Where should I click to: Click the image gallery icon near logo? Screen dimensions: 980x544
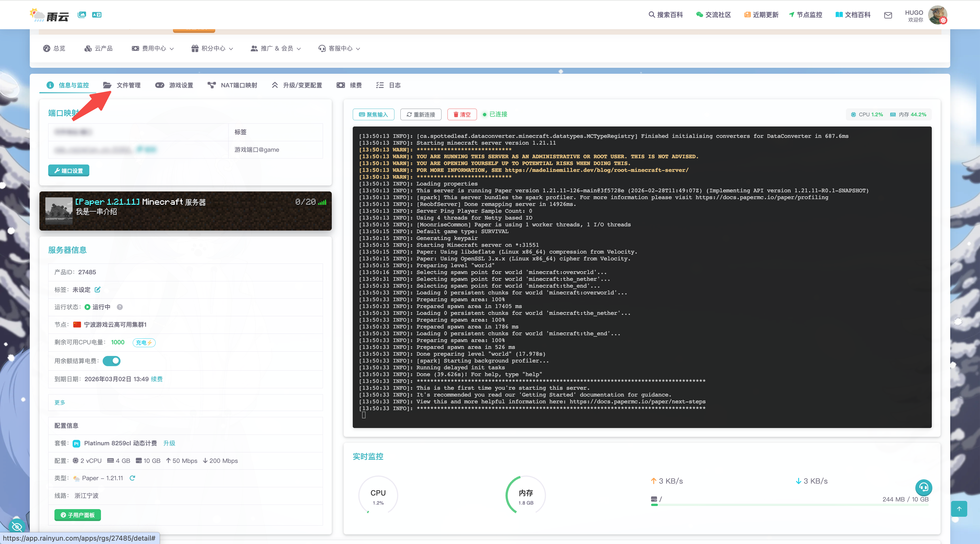(x=82, y=15)
